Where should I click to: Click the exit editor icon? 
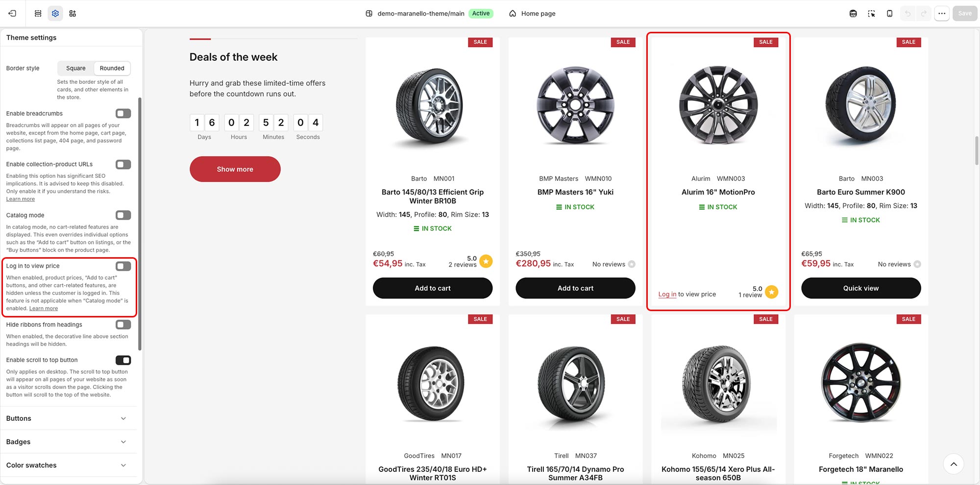[x=12, y=13]
